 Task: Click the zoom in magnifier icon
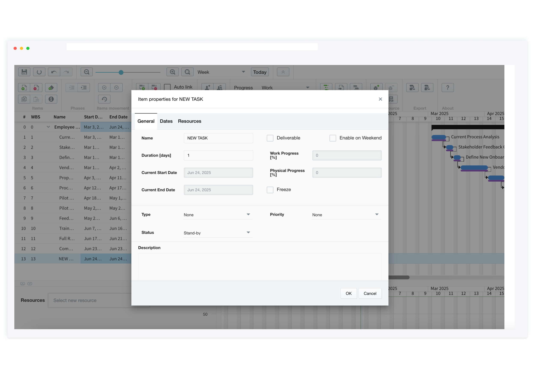(172, 72)
